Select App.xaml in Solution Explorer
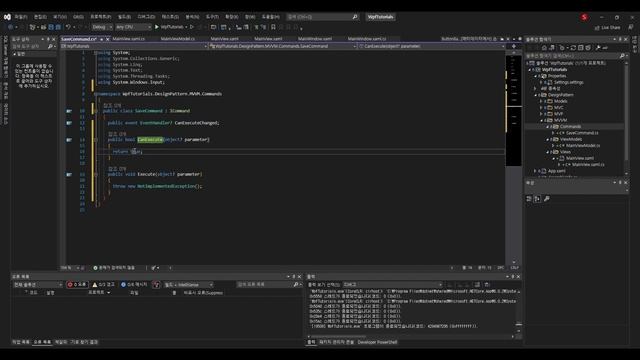 click(556, 171)
